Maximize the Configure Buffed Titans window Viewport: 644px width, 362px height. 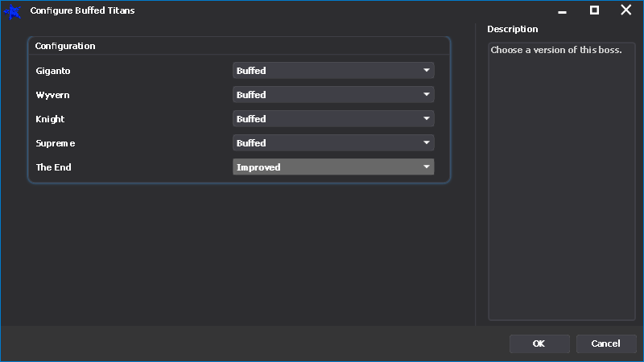tap(594, 10)
